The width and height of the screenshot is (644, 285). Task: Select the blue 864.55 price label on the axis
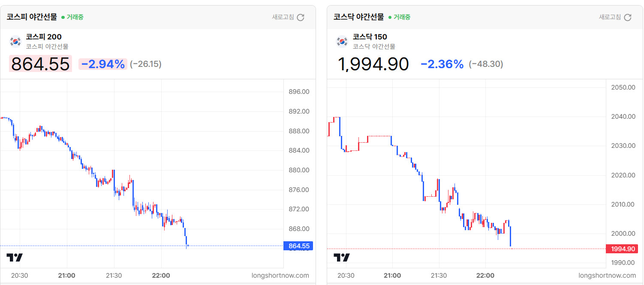pos(298,246)
